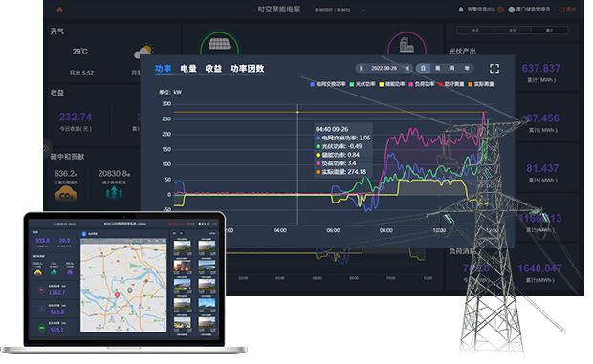593x364 pixels.
Task: Go to the previous date arrow
Action: 362,69
